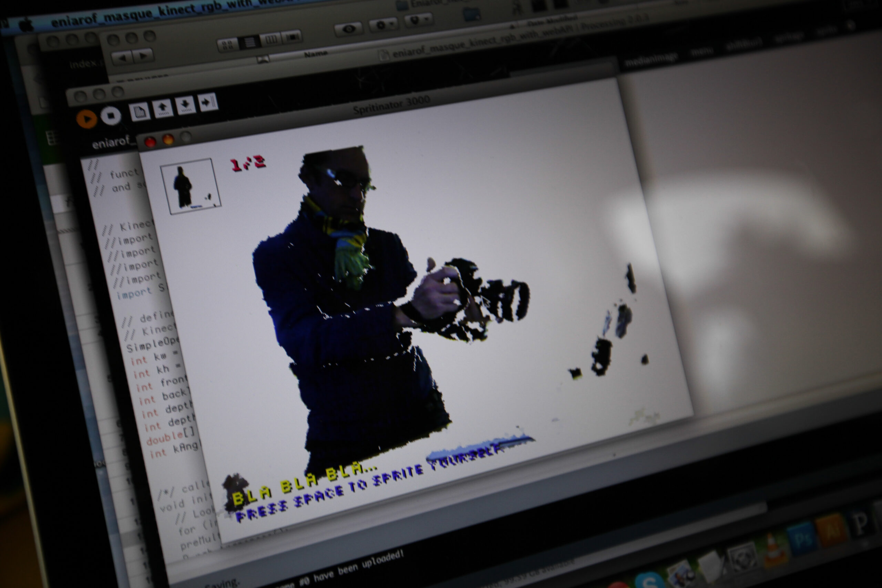Switch Finder to column view

point(271,39)
